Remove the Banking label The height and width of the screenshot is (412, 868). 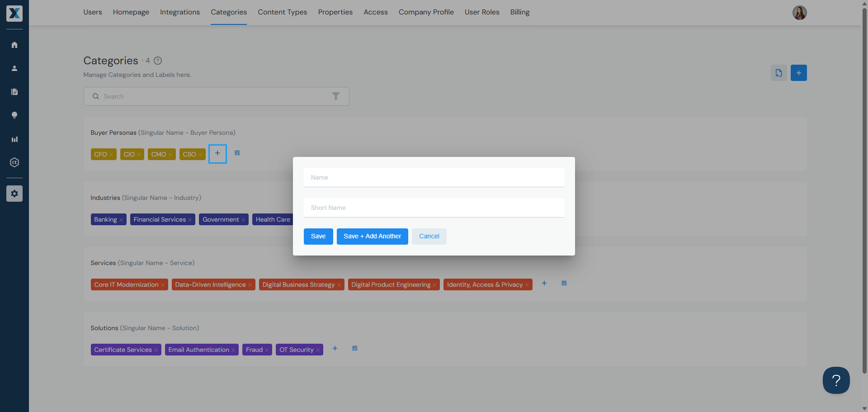121,220
